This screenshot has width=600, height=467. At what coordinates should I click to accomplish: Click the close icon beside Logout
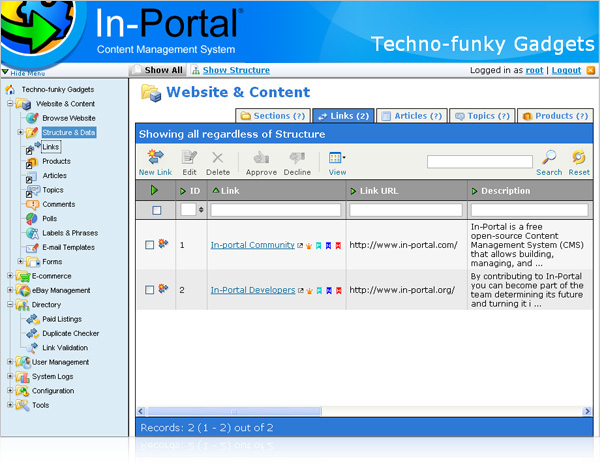point(591,70)
